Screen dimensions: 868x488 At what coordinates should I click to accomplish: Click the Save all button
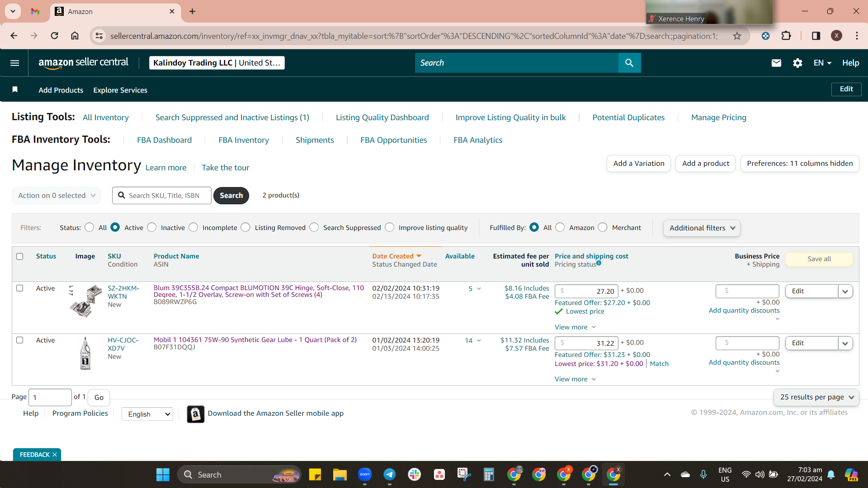click(x=819, y=259)
